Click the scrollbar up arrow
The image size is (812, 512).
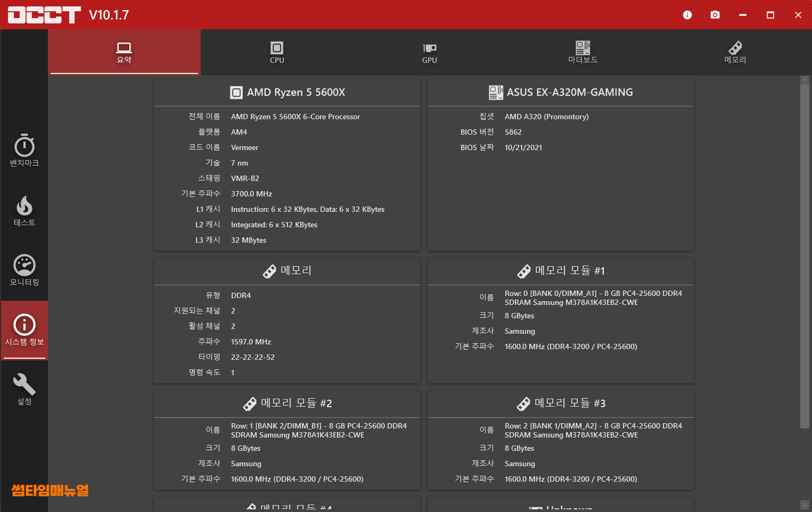coord(805,80)
